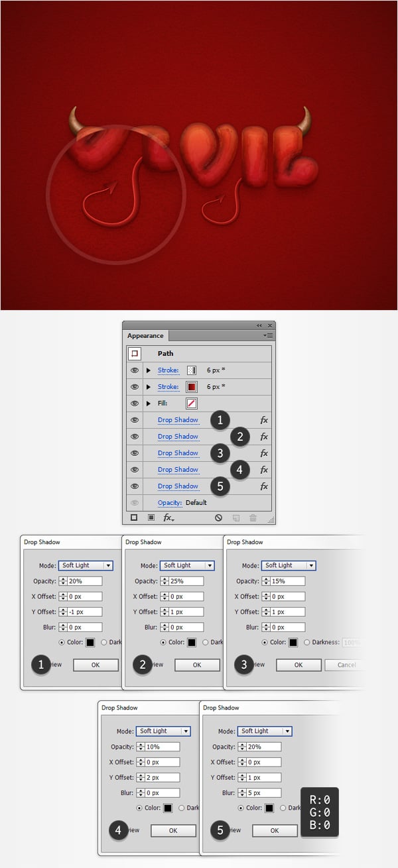Click the 'Path' label in Appearance panel

click(165, 354)
